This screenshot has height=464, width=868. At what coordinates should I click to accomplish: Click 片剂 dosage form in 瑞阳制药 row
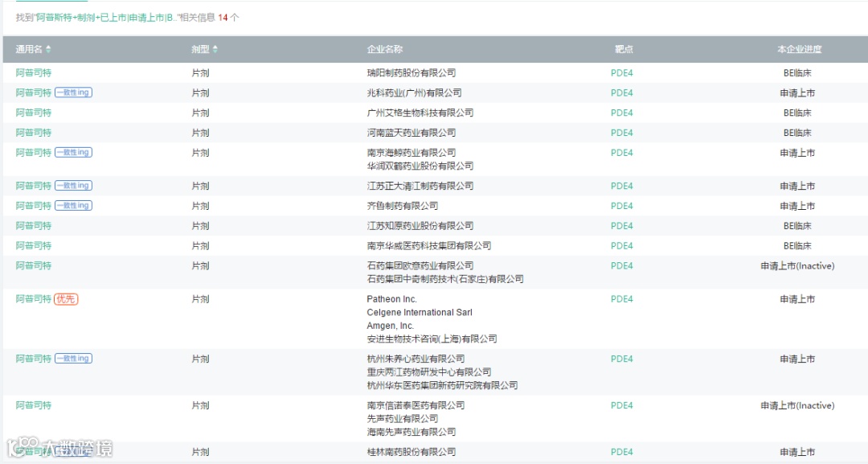pos(200,72)
